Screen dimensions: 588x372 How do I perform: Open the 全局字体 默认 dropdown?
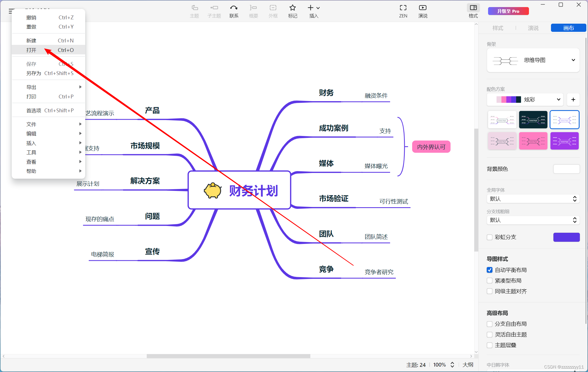tap(533, 199)
